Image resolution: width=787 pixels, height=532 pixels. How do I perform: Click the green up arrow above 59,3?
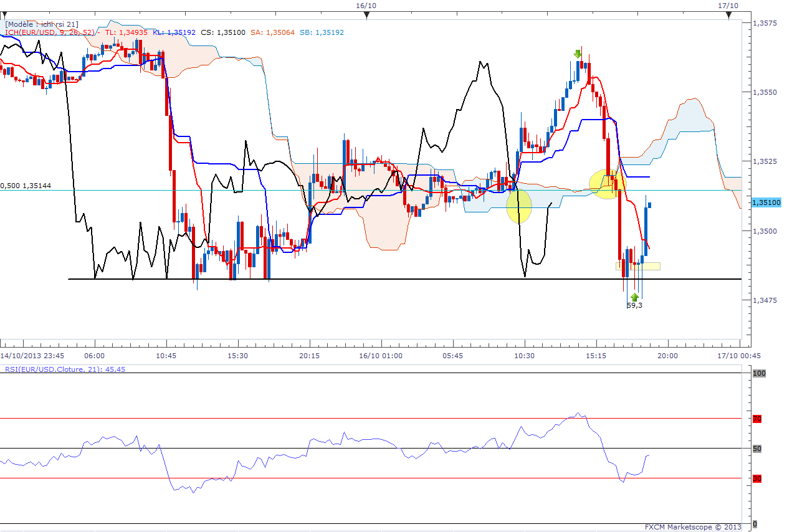click(634, 297)
